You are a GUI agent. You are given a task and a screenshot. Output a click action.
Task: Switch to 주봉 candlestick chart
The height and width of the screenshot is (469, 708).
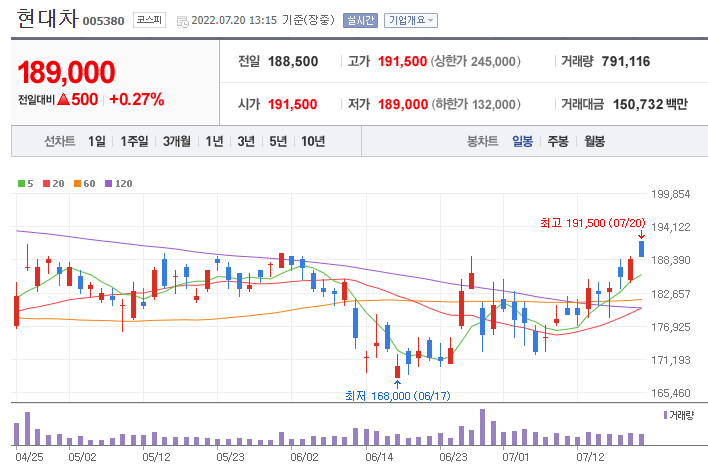coord(558,141)
